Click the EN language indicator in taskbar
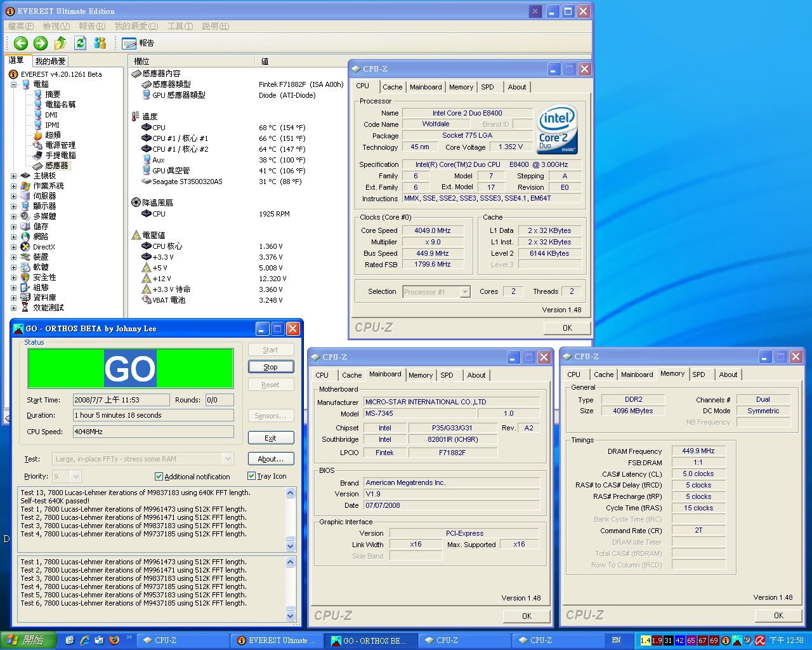This screenshot has height=650, width=812. (616, 640)
